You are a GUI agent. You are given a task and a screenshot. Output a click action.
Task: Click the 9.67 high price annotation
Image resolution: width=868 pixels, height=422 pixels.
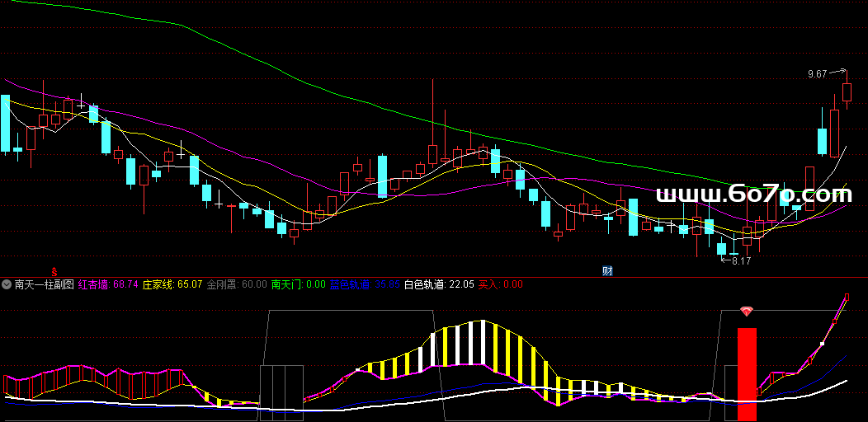click(817, 74)
